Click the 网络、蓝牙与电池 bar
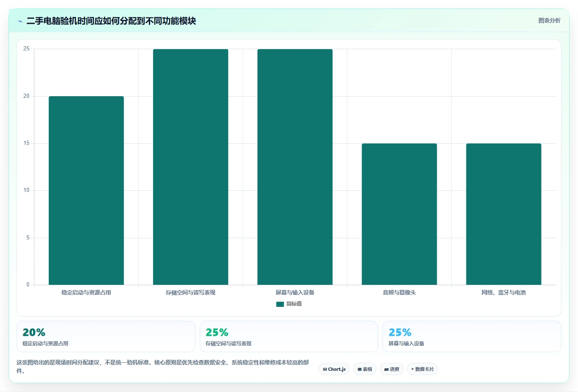The image size is (578, 392). (503, 214)
